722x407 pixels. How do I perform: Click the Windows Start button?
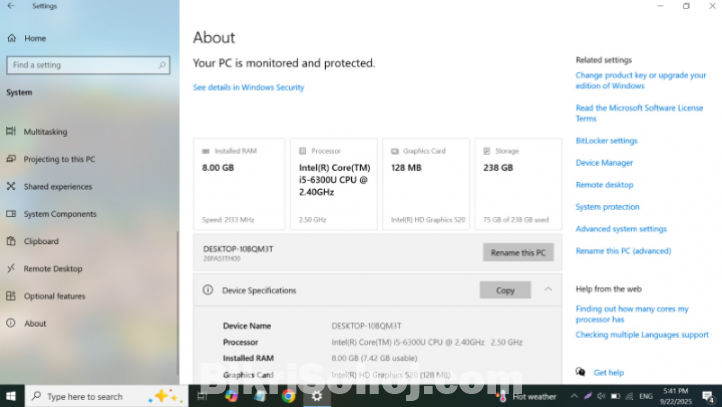[x=12, y=396]
